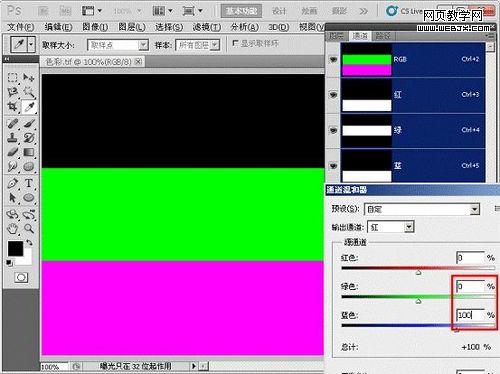This screenshot has width=500, height=374.
Task: Select the Ellipse shape tool
Action: click(29, 198)
